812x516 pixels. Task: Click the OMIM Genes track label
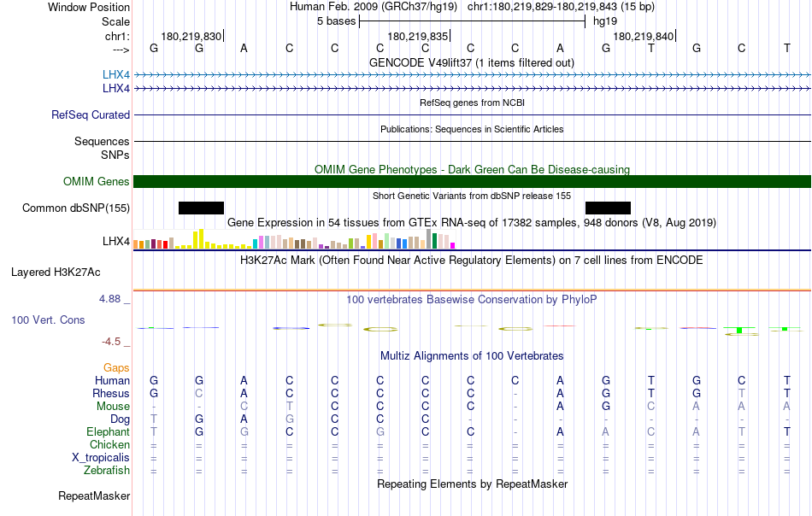pyautogui.click(x=97, y=182)
